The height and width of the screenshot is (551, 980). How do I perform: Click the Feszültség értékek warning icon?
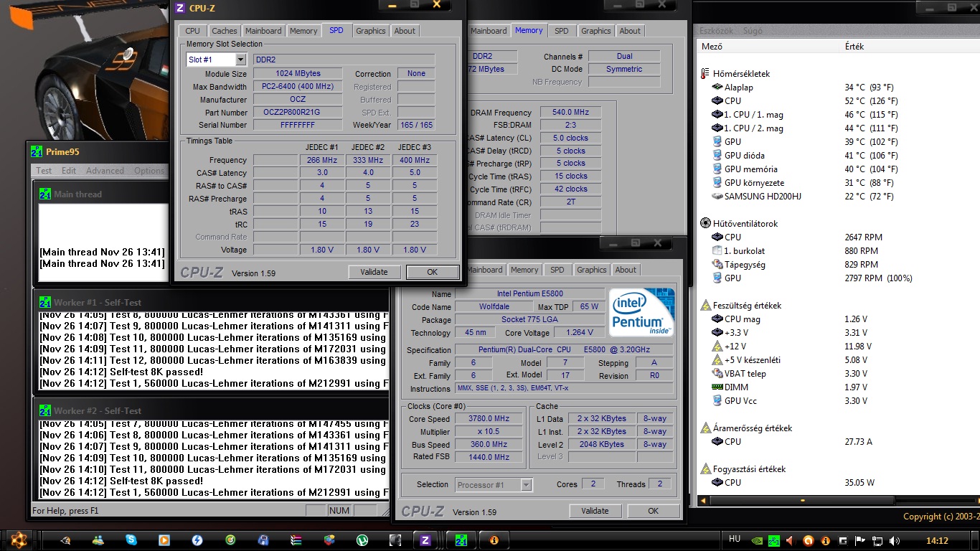click(705, 305)
